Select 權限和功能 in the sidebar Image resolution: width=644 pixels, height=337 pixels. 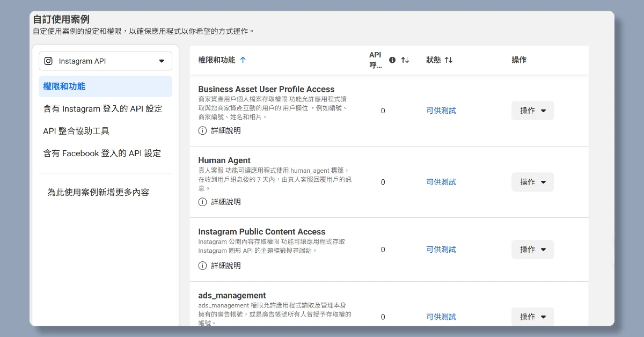pos(105,86)
